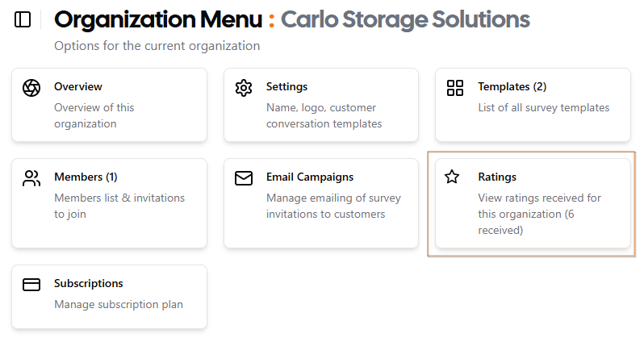Select 'List of all survey templates' text

tap(543, 107)
